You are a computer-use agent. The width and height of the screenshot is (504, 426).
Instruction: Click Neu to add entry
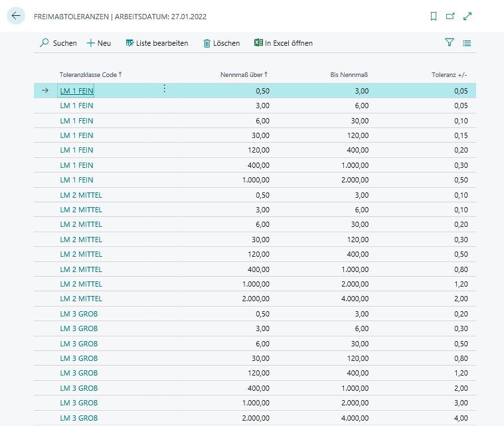point(99,43)
